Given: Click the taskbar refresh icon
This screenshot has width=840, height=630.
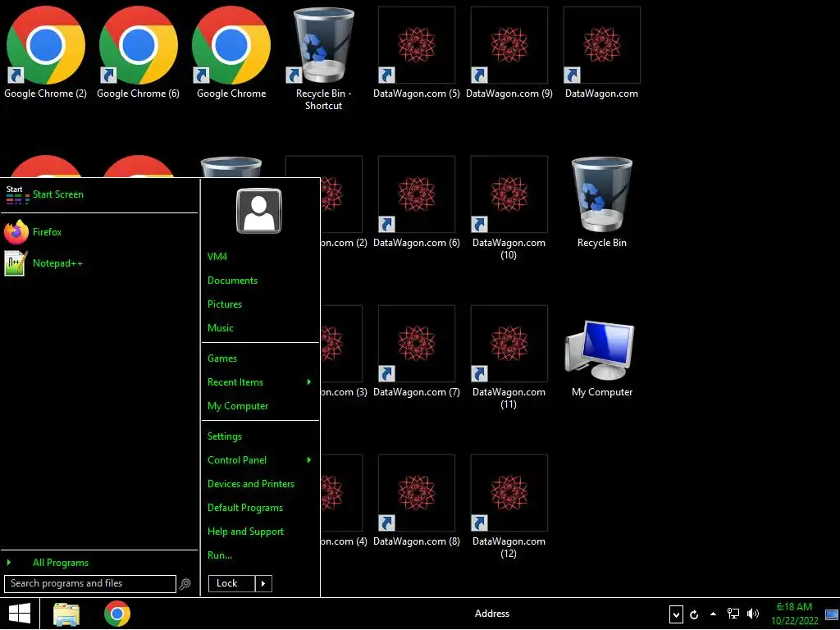Looking at the screenshot, I should pyautogui.click(x=694, y=614).
